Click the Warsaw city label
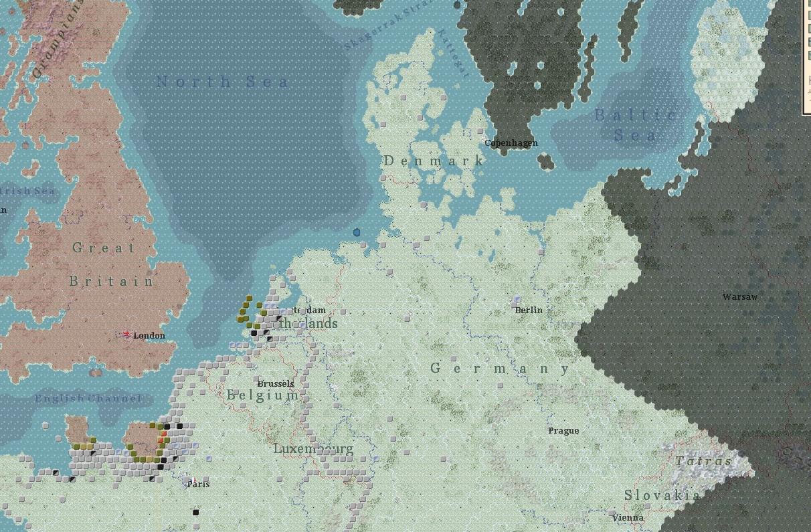Image resolution: width=811 pixels, height=532 pixels. coord(740,296)
